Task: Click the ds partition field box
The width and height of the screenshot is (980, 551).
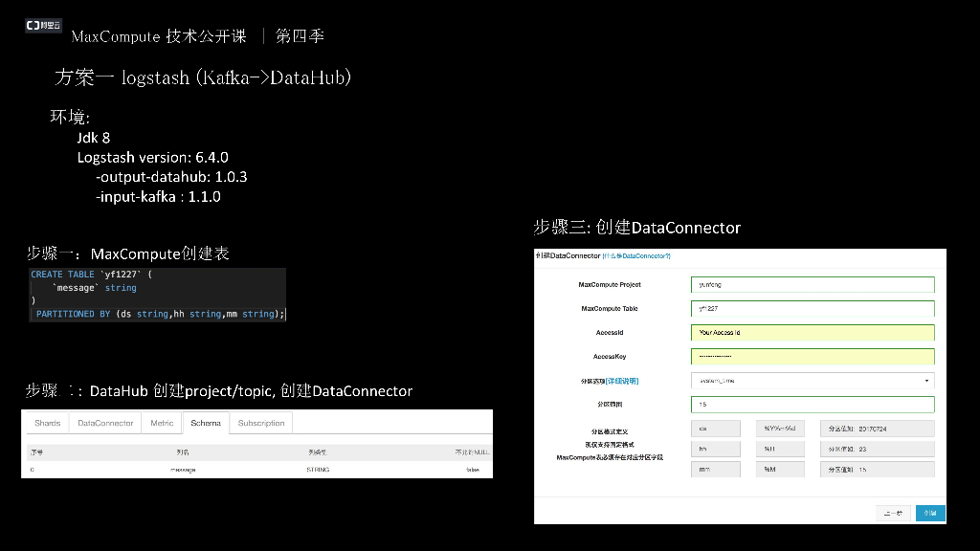Action: tap(716, 429)
